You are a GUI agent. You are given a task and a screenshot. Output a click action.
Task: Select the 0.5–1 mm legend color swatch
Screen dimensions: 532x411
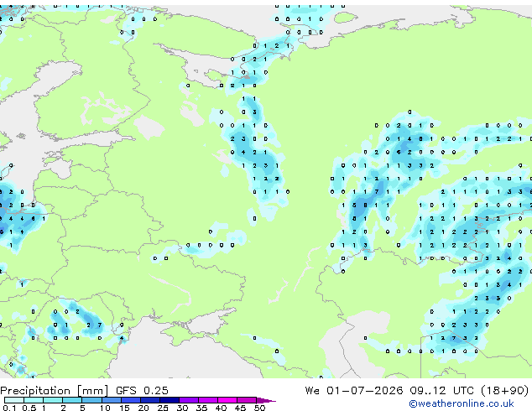click(x=34, y=400)
